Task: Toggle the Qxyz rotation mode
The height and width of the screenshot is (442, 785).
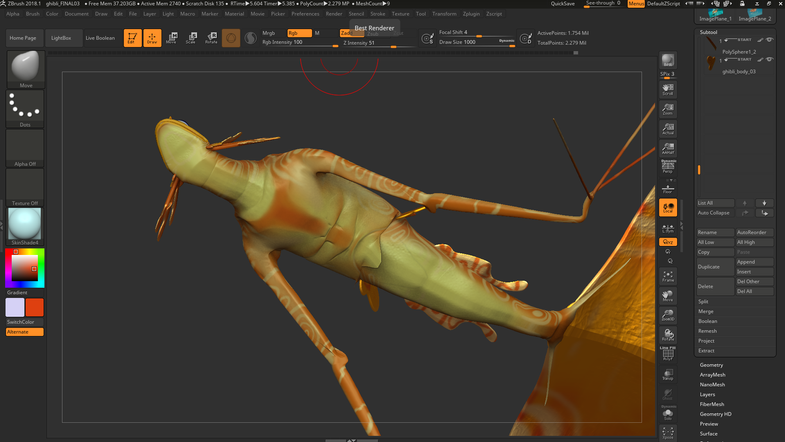Action: [x=668, y=242]
